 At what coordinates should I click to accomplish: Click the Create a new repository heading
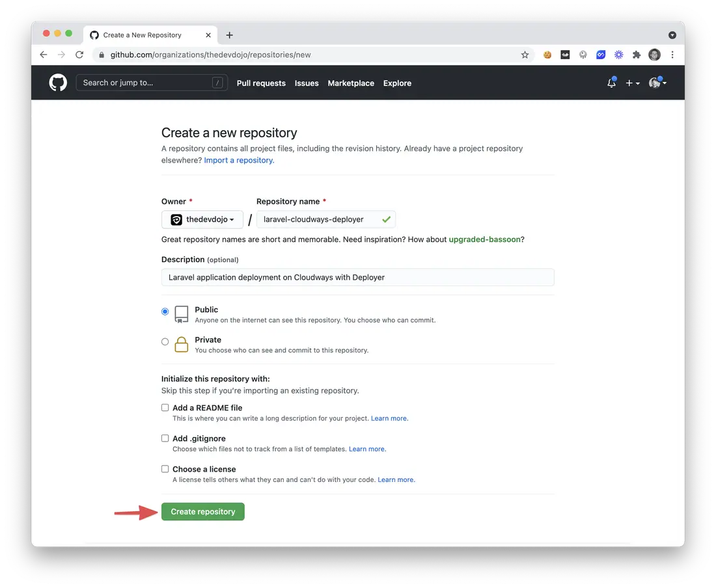(x=229, y=133)
